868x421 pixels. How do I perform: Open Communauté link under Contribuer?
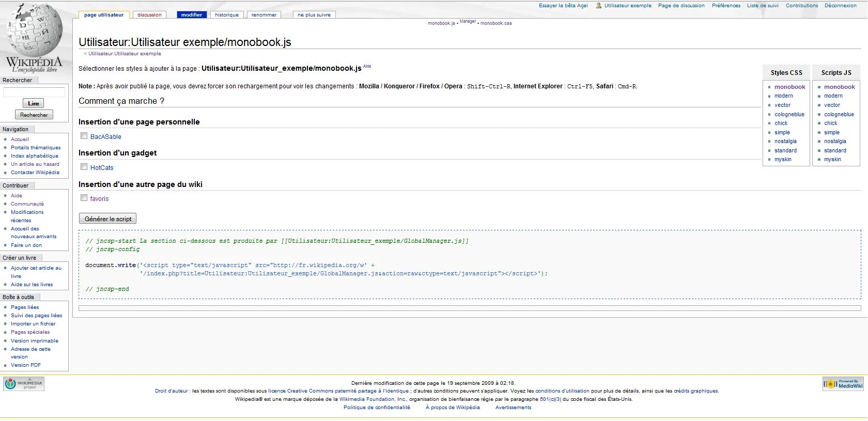27,204
